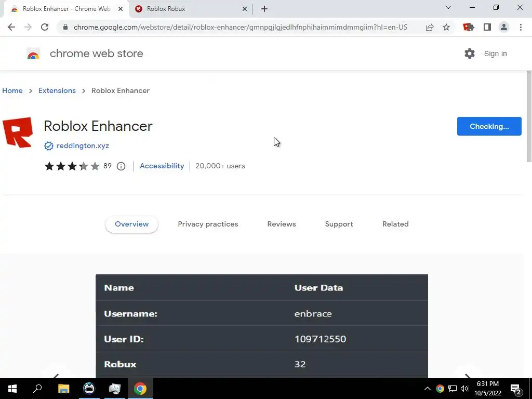Show rating info icon details
The width and height of the screenshot is (532, 399).
[121, 166]
